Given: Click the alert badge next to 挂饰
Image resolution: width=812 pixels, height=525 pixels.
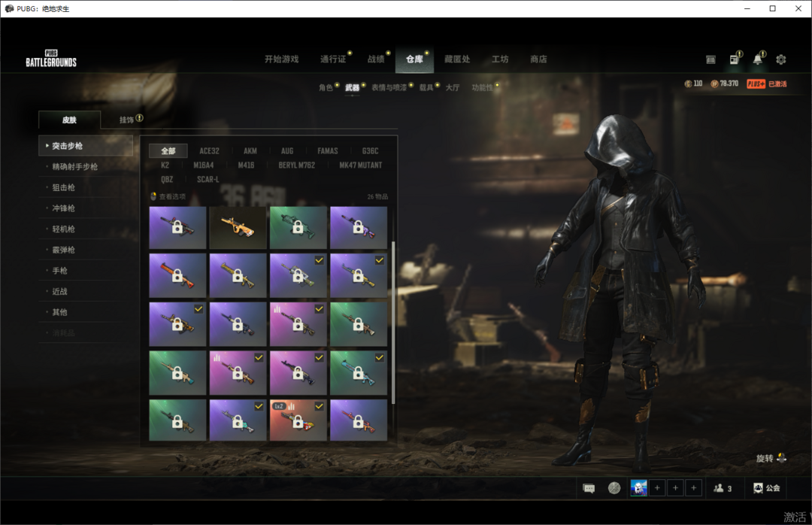Looking at the screenshot, I should pyautogui.click(x=139, y=118).
